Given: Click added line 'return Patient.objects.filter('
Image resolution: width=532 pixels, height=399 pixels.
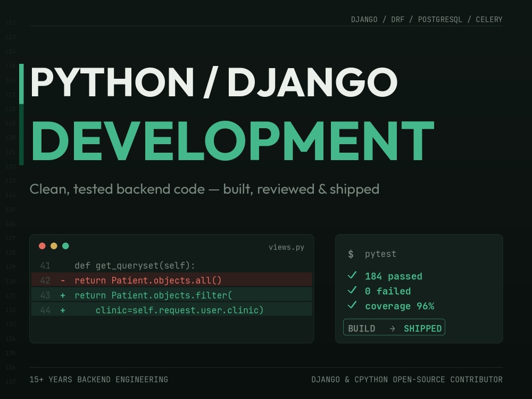Looking at the screenshot, I should (153, 295).
